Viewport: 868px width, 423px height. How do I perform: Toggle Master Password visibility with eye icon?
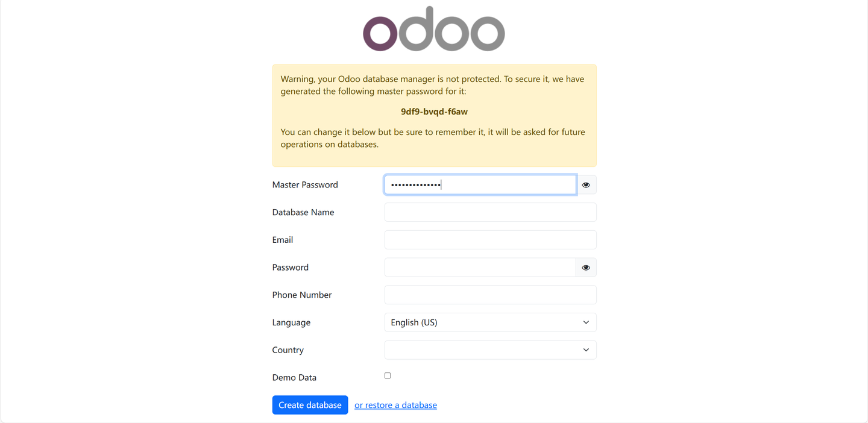click(585, 184)
